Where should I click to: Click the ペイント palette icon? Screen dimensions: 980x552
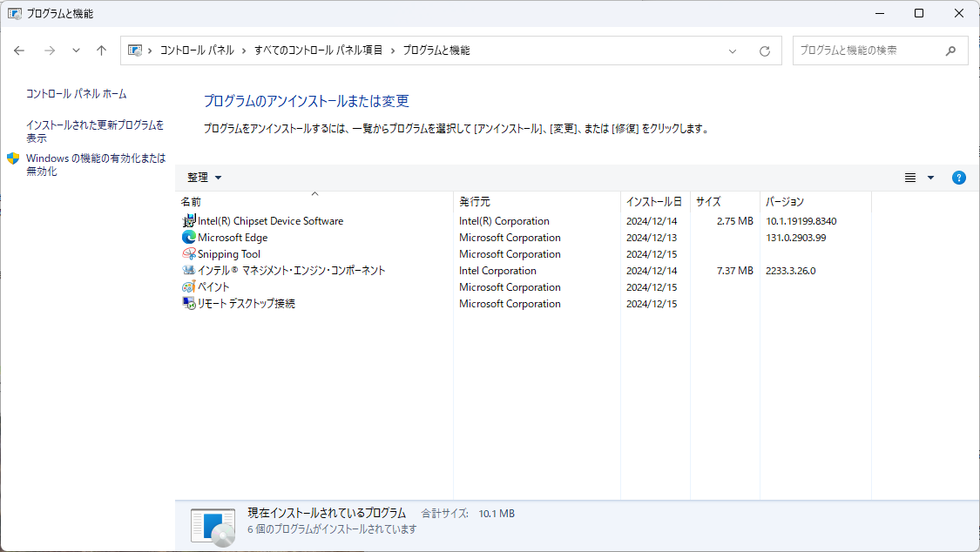point(189,287)
